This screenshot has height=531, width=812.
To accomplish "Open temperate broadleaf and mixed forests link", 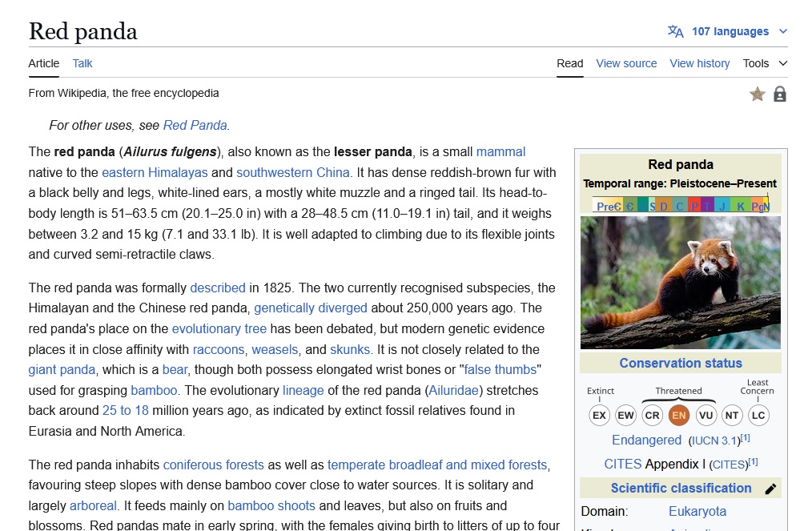I will (437, 465).
